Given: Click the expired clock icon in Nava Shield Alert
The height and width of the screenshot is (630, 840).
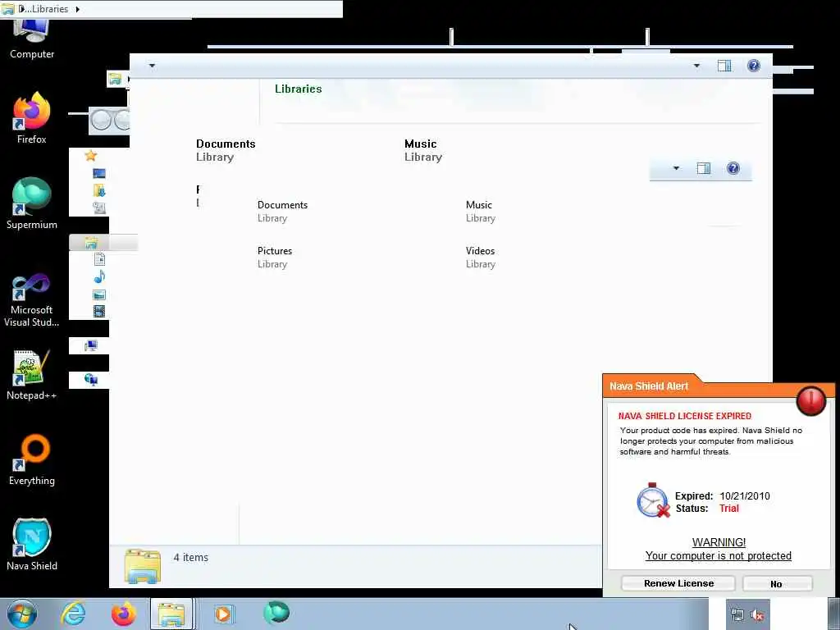Looking at the screenshot, I should 653,500.
